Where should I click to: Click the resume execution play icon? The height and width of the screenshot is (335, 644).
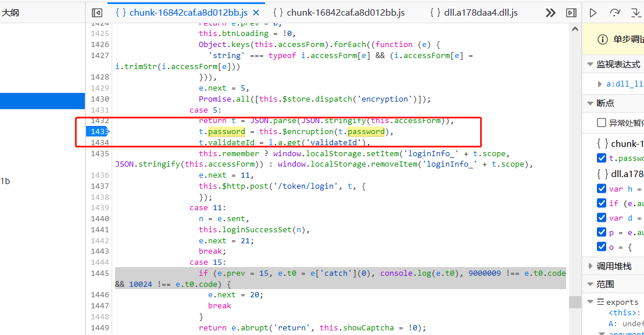pyautogui.click(x=593, y=12)
